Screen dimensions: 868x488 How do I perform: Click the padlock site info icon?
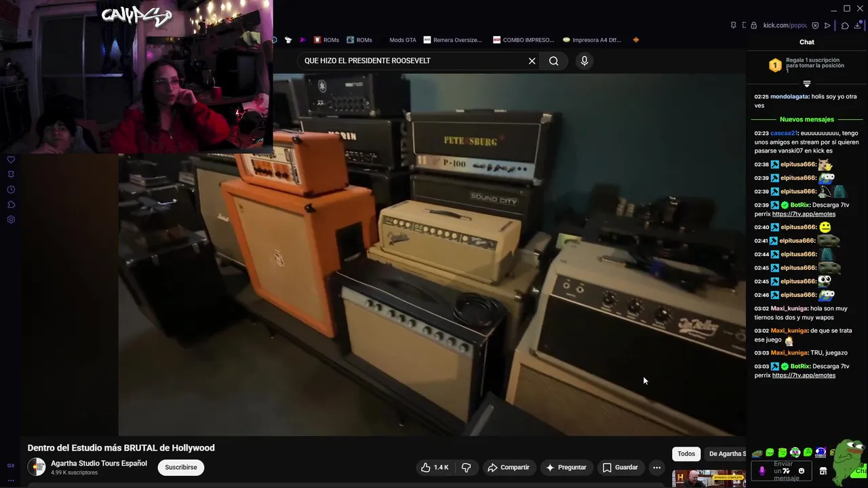click(x=753, y=26)
